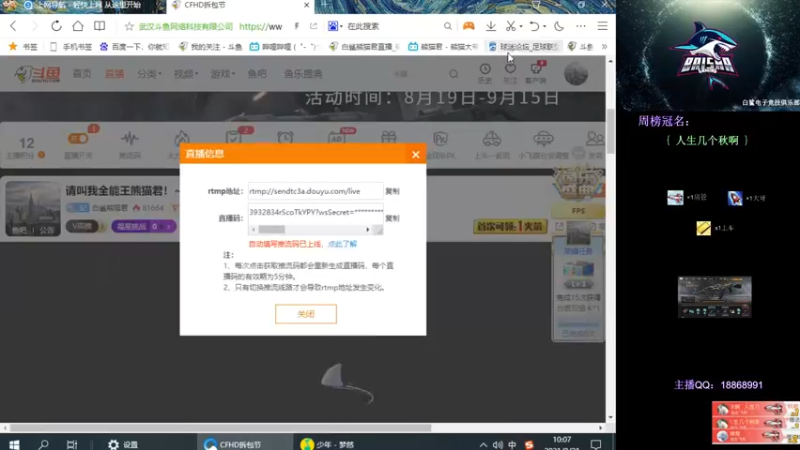Screen dimensions: 800x450
Task: Open the reading mode book icon
Action: [x=99, y=26]
